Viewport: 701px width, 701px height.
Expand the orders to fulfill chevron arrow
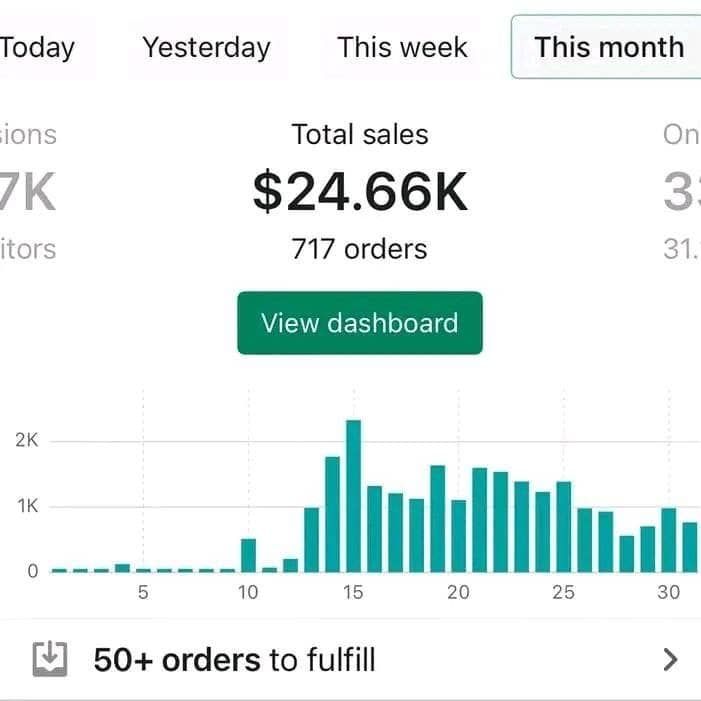pyautogui.click(x=670, y=659)
